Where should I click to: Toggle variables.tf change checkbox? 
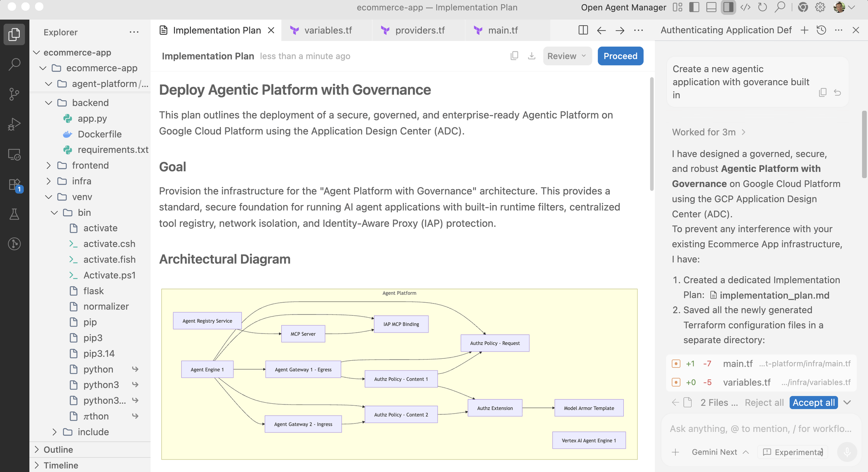pyautogui.click(x=676, y=382)
